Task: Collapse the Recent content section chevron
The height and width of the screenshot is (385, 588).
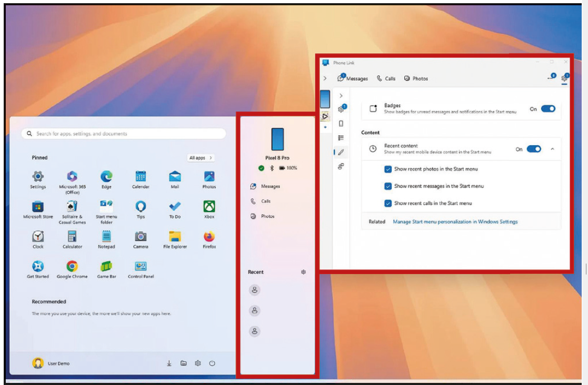Action: click(x=552, y=149)
